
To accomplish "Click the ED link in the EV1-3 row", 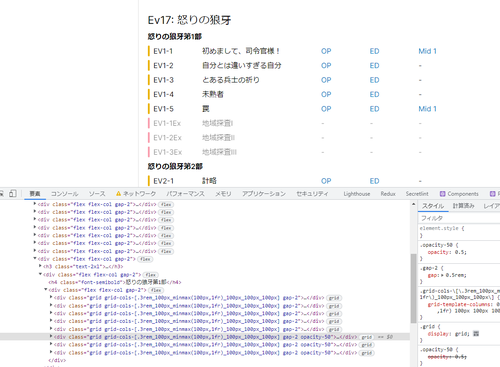I will (374, 80).
